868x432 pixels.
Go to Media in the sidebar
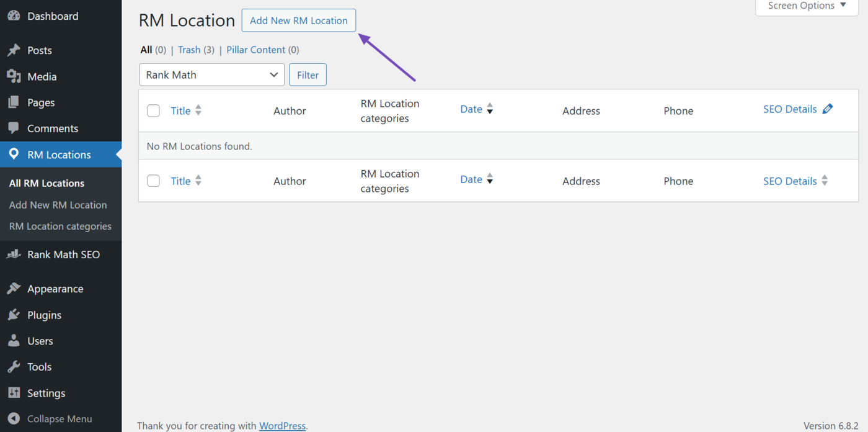tap(61, 76)
